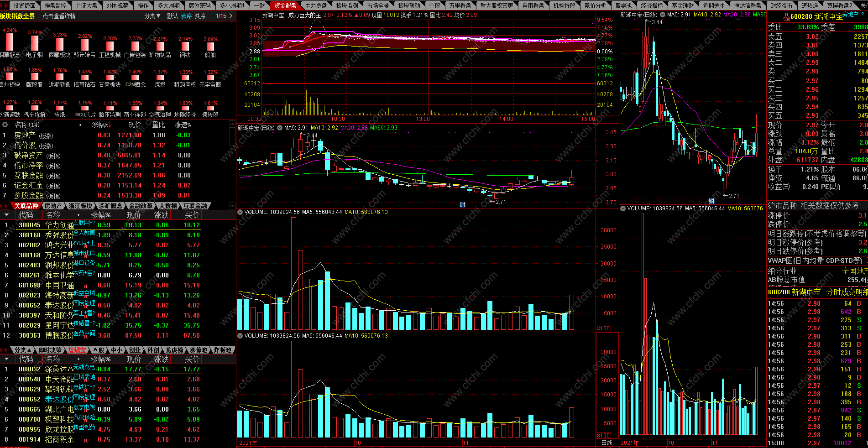The width and height of the screenshot is (868, 448).
Task: Sort the 短线宝 table by 买价 header
Action: click(192, 359)
